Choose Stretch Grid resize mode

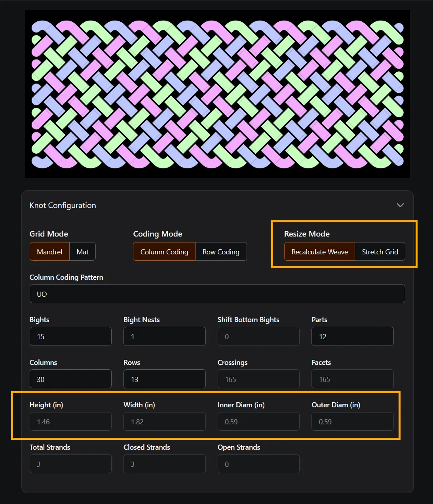point(380,252)
